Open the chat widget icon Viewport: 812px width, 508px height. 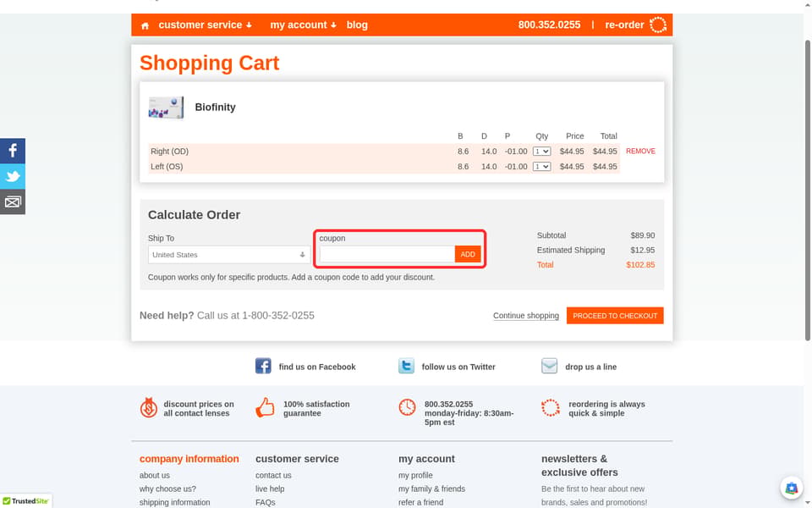coord(792,488)
